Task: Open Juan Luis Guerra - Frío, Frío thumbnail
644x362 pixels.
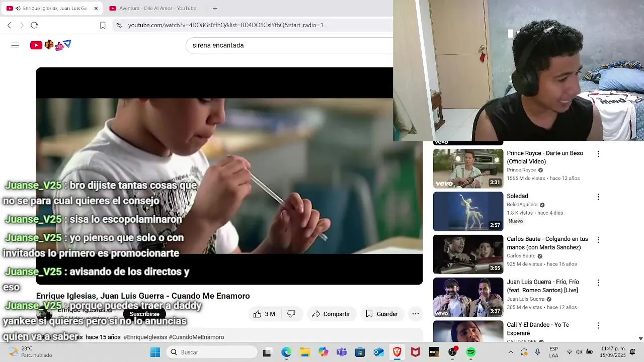Action: tap(468, 297)
